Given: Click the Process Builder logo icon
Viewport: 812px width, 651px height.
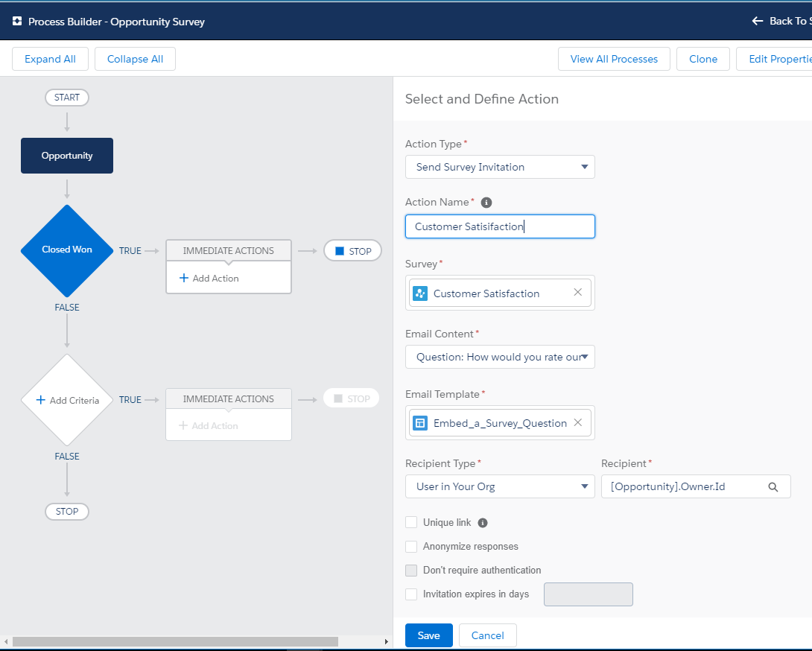Looking at the screenshot, I should 17,22.
